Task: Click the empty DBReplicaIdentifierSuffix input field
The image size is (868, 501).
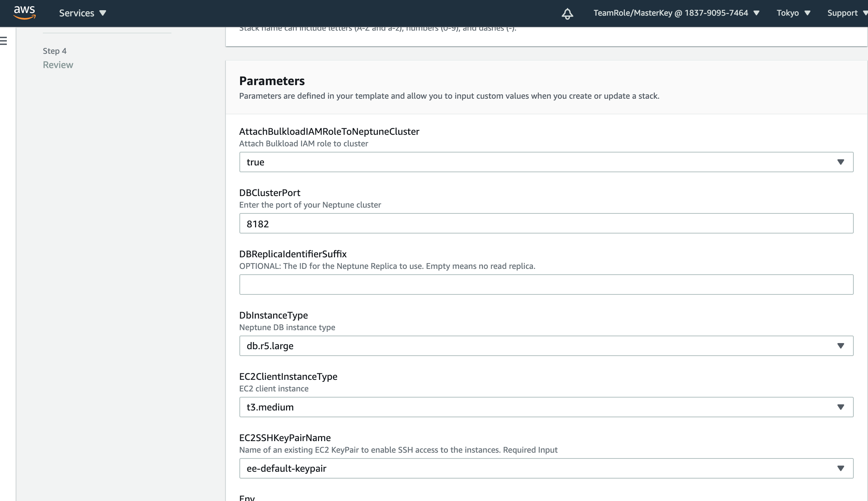Action: 546,285
